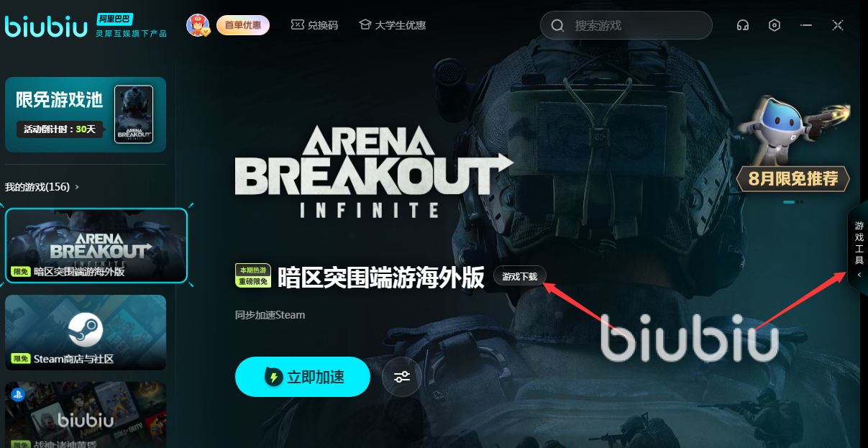
Task: Click the biubiu logo at top left
Action: 47,26
